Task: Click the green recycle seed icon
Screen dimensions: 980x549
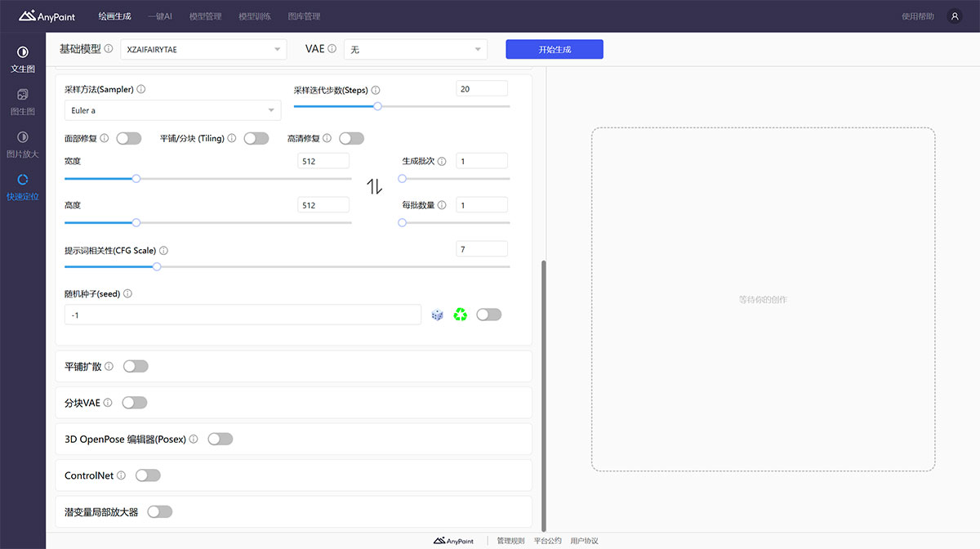Action: (461, 315)
